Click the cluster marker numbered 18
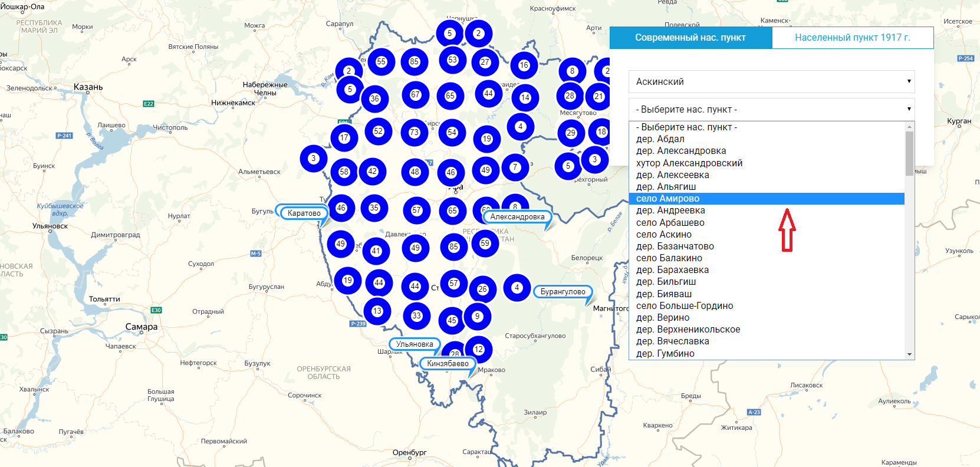This screenshot has height=467, width=980. [601, 132]
